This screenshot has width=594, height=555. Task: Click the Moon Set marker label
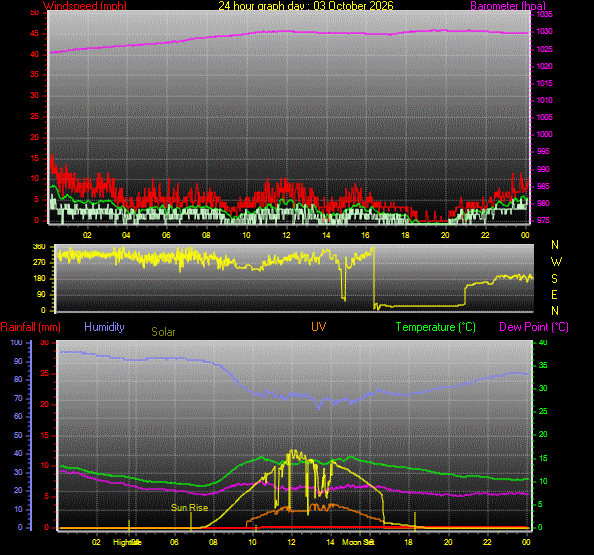358,542
